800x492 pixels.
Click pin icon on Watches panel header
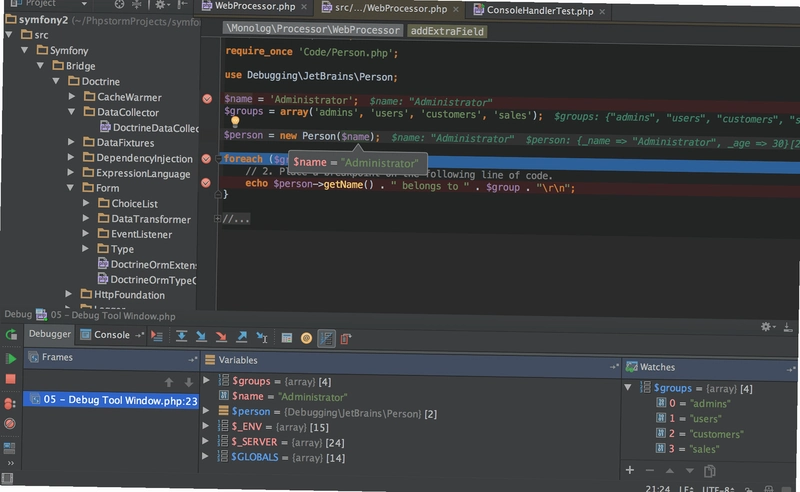[x=790, y=369]
